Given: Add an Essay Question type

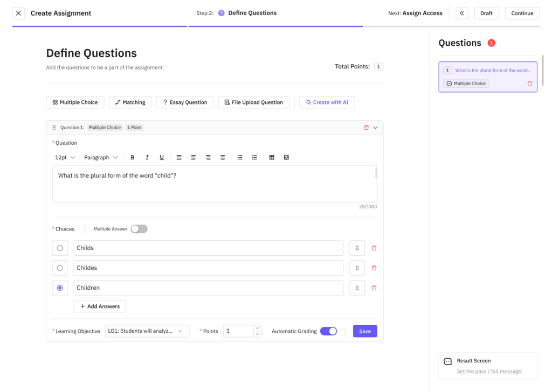Looking at the screenshot, I should click(x=185, y=102).
